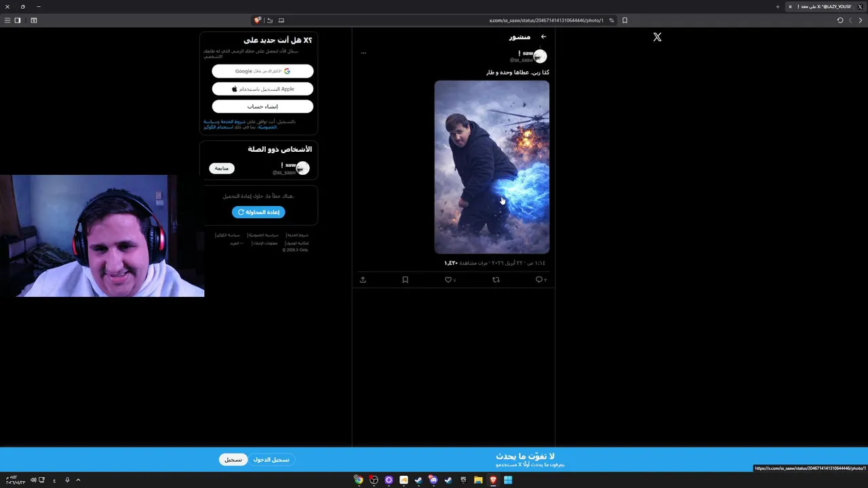Open the footer سياسة الخصوصية link

(x=263, y=235)
